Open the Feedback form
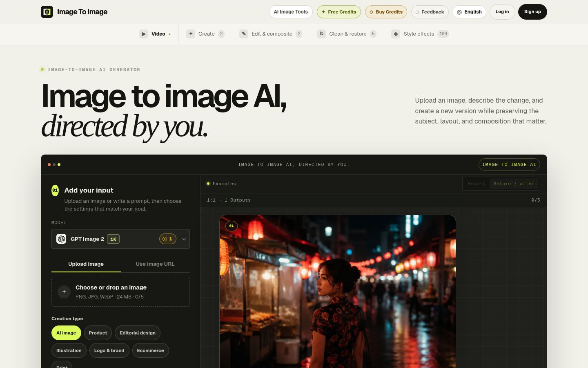 (x=430, y=12)
